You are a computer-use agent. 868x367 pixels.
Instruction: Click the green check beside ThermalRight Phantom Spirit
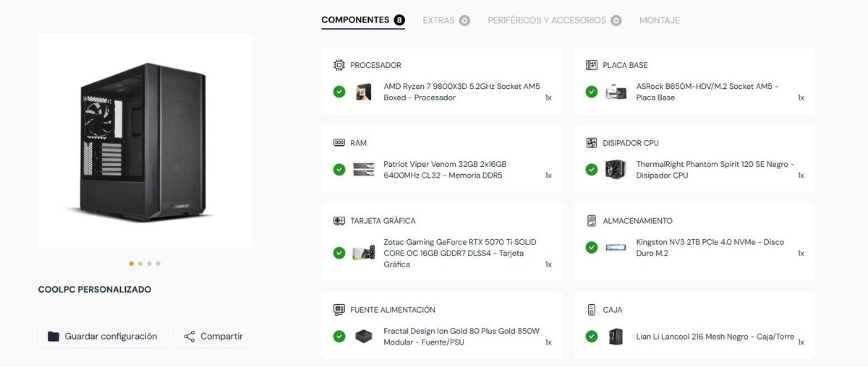coord(592,170)
